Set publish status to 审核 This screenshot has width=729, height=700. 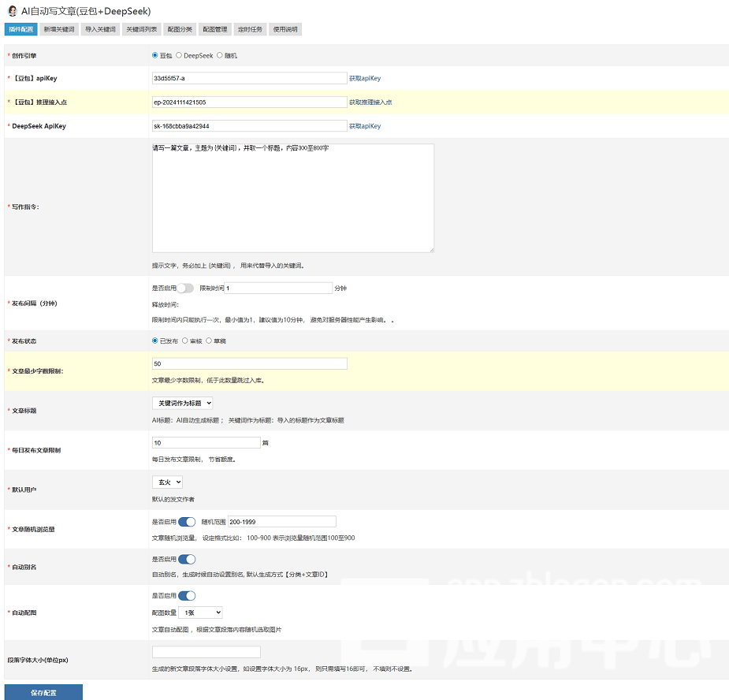coord(185,341)
